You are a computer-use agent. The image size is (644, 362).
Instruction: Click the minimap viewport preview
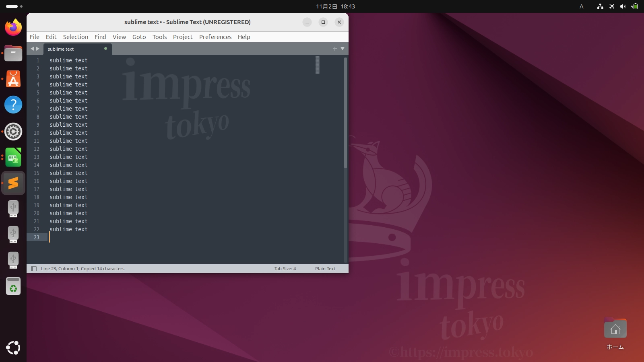(318, 65)
